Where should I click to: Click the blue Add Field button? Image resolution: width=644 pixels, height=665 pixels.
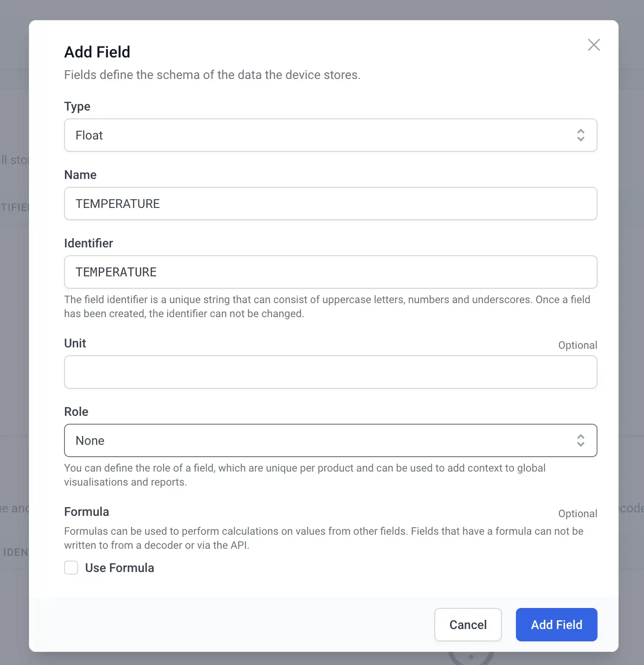click(556, 625)
